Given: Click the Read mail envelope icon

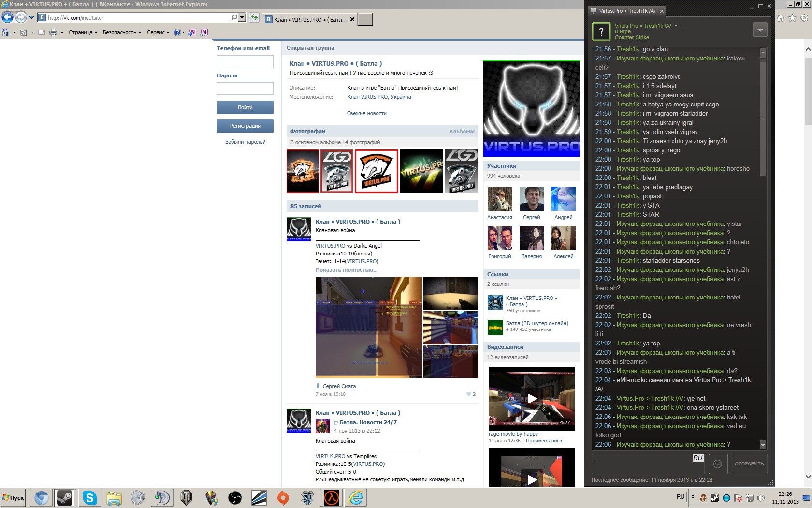Looking at the screenshot, I should (42, 32).
